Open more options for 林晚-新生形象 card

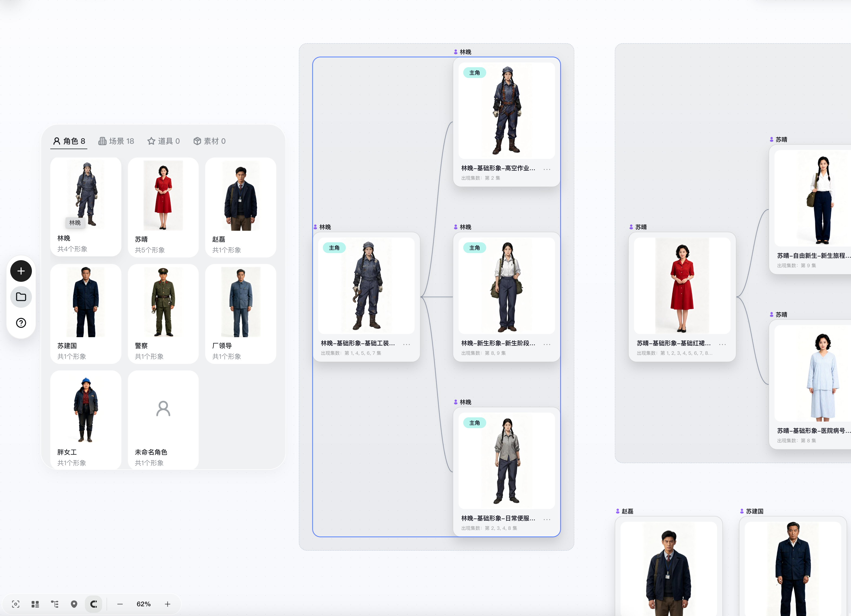(x=547, y=344)
